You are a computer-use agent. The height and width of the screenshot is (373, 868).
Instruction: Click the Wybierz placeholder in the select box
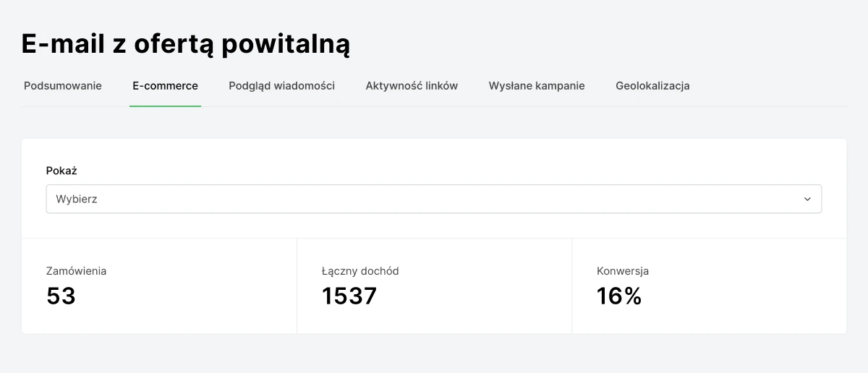click(x=77, y=199)
